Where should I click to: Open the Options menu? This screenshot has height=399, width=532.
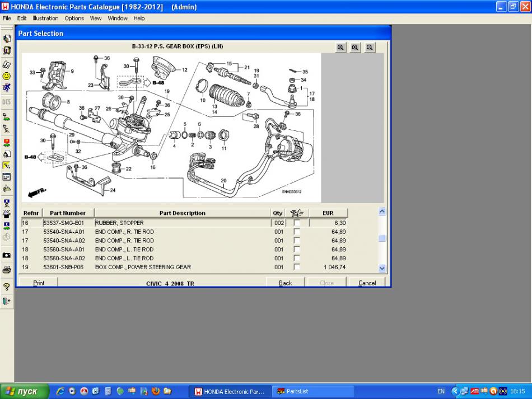[x=74, y=18]
